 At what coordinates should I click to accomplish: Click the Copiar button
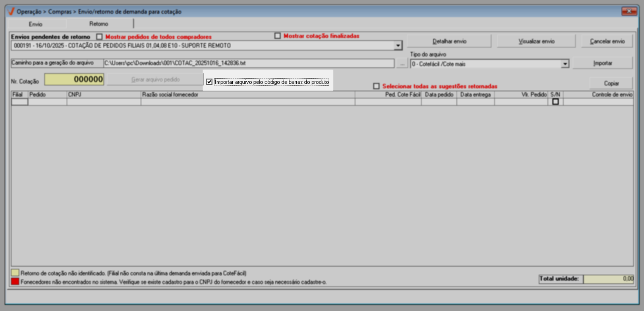click(611, 83)
